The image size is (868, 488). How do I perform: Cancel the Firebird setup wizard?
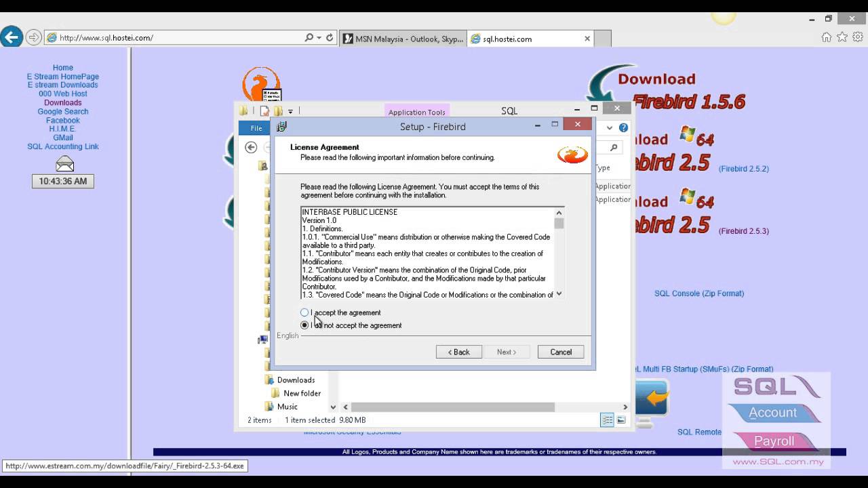tap(561, 352)
